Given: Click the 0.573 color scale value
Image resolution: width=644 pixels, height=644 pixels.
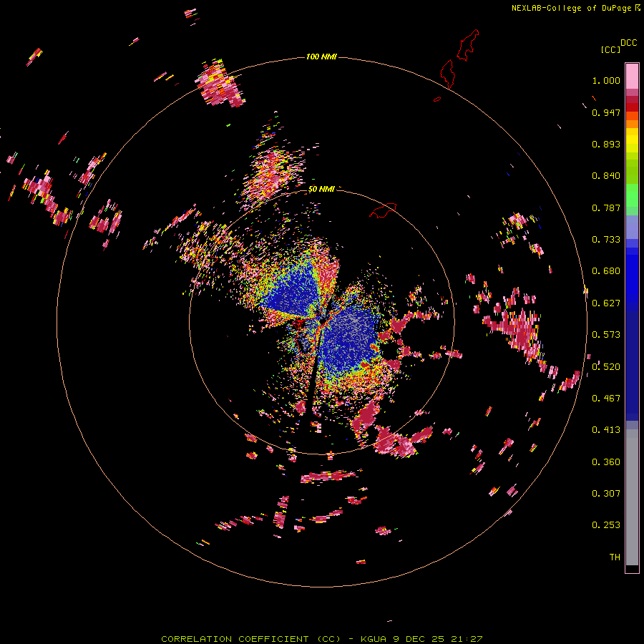Looking at the screenshot, I should tap(606, 335).
